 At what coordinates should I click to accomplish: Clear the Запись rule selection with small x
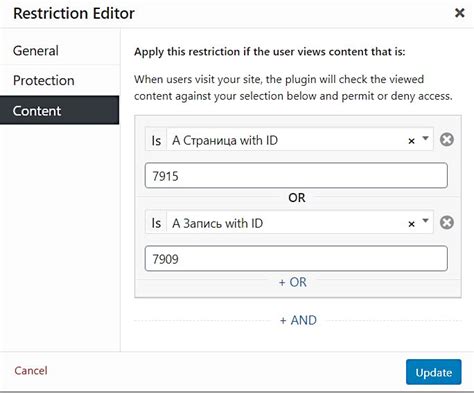411,224
